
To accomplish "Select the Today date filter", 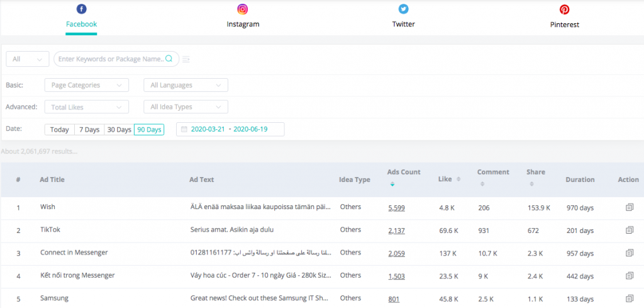I will [x=60, y=130].
